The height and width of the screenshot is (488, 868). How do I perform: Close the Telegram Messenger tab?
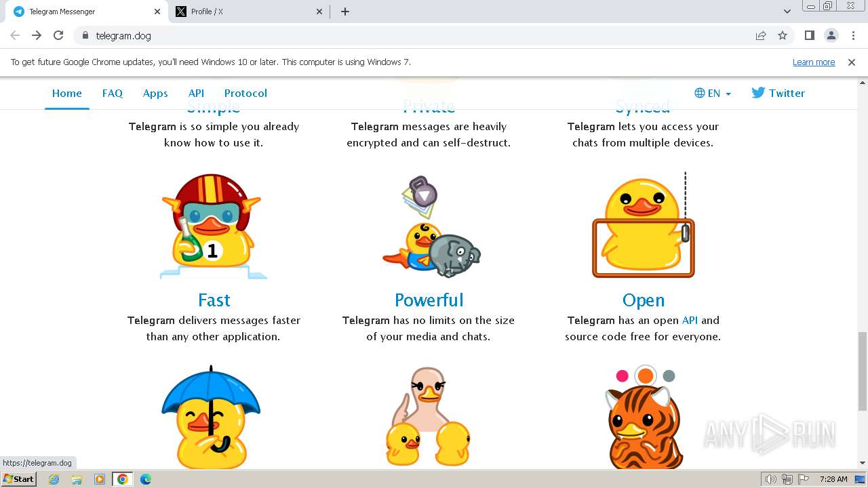click(157, 12)
